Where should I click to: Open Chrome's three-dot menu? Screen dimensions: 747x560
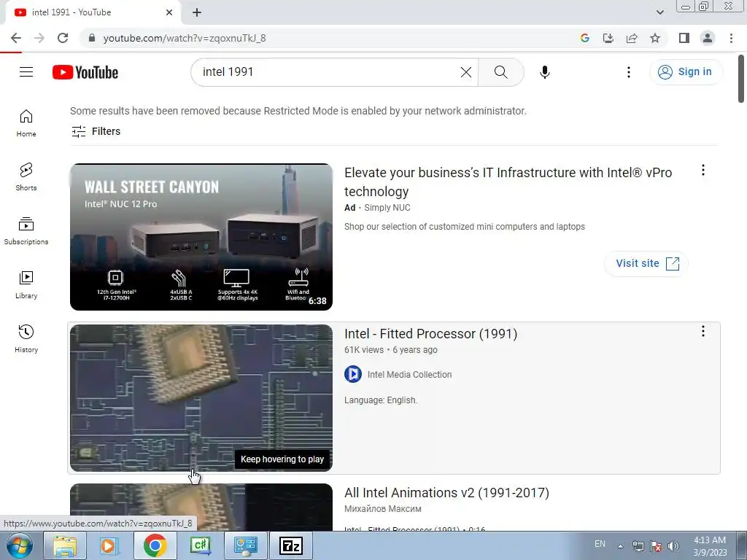point(731,38)
